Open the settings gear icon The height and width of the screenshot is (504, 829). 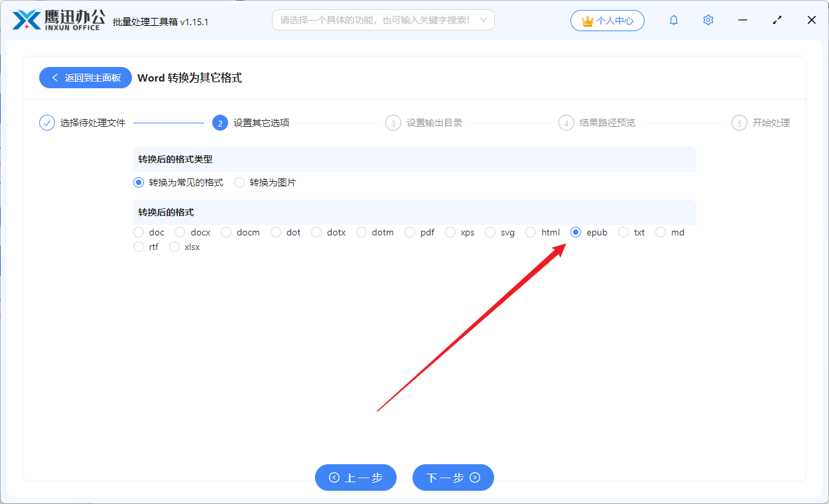tap(708, 20)
